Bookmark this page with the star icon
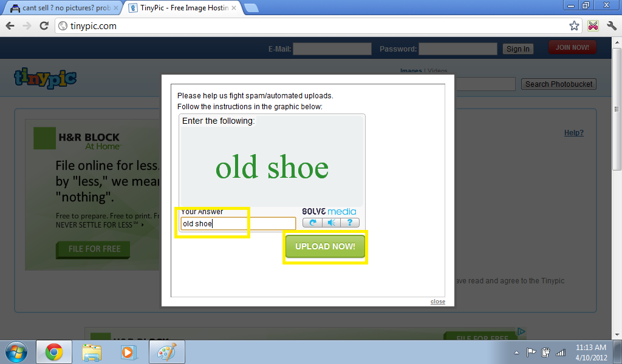 click(574, 26)
